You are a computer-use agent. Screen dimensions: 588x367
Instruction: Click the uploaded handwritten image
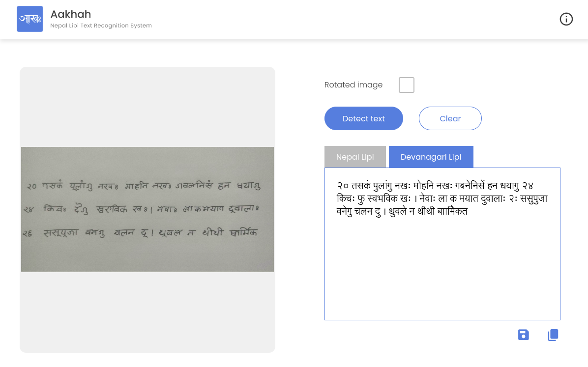(x=147, y=209)
